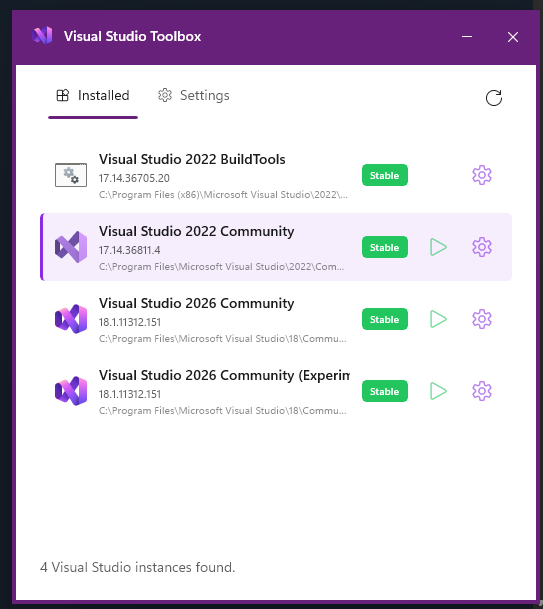The width and height of the screenshot is (543, 609).
Task: Open settings gear for 18.1.11312.151 non-experimental VS 2026
Action: click(482, 319)
